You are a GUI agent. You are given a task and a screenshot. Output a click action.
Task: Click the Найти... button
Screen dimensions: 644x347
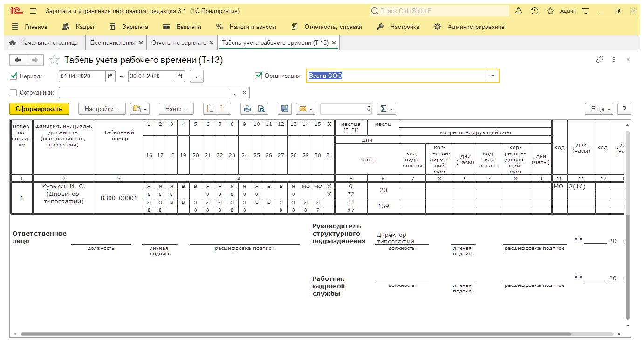tap(176, 109)
